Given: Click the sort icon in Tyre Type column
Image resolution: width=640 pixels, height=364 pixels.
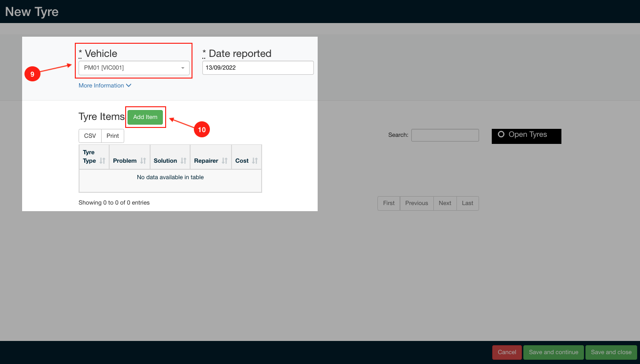Looking at the screenshot, I should pos(103,161).
